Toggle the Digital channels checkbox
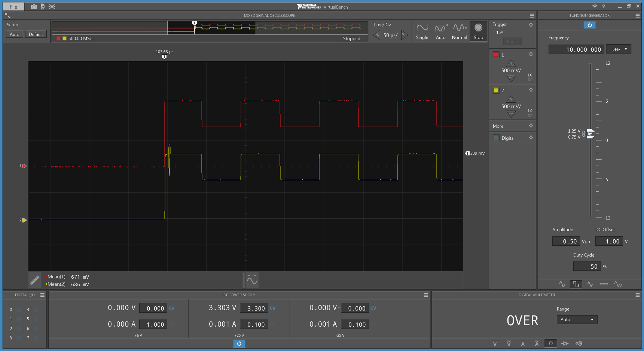The width and height of the screenshot is (644, 351). tap(496, 138)
